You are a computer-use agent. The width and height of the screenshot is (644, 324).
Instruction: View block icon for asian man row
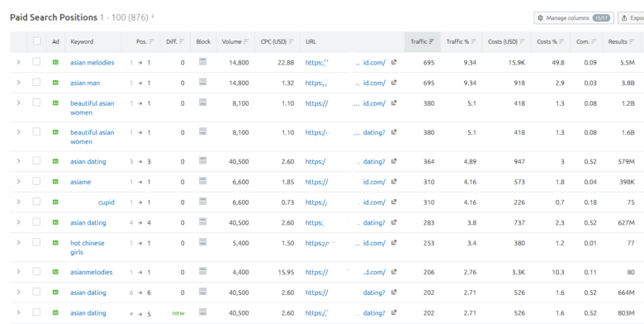(202, 82)
